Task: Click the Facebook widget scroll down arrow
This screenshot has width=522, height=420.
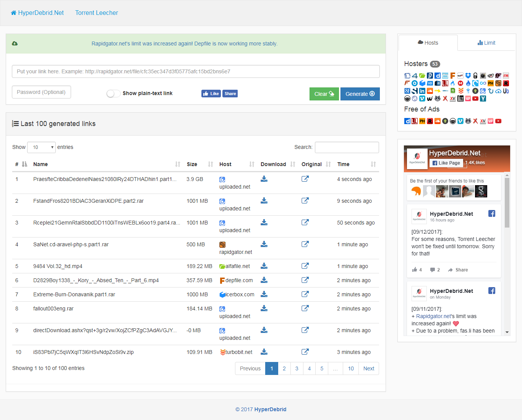Action: [x=507, y=332]
